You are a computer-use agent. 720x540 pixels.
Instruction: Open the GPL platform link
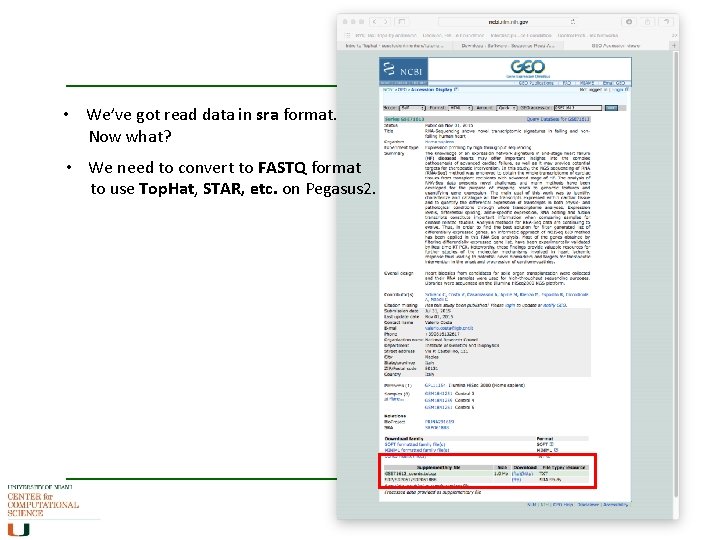(434, 385)
